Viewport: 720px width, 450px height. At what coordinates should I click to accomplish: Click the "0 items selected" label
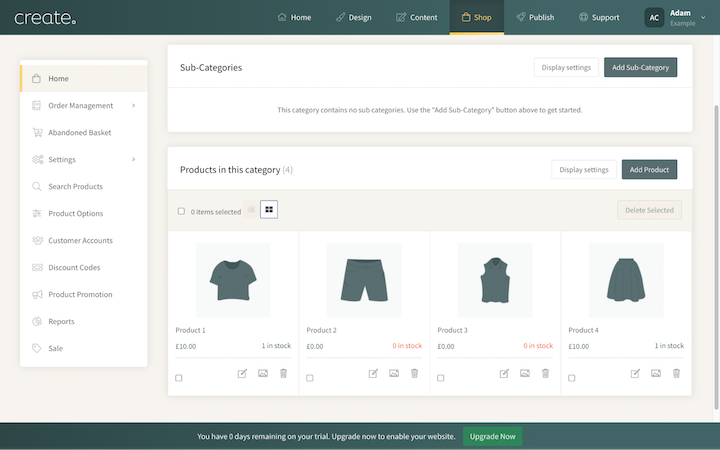pos(216,212)
